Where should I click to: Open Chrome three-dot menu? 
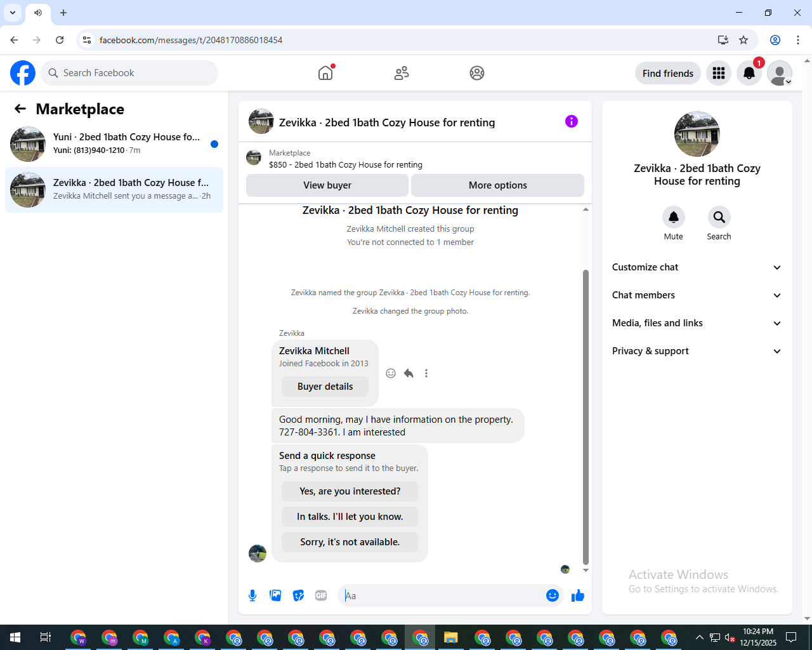coord(798,40)
